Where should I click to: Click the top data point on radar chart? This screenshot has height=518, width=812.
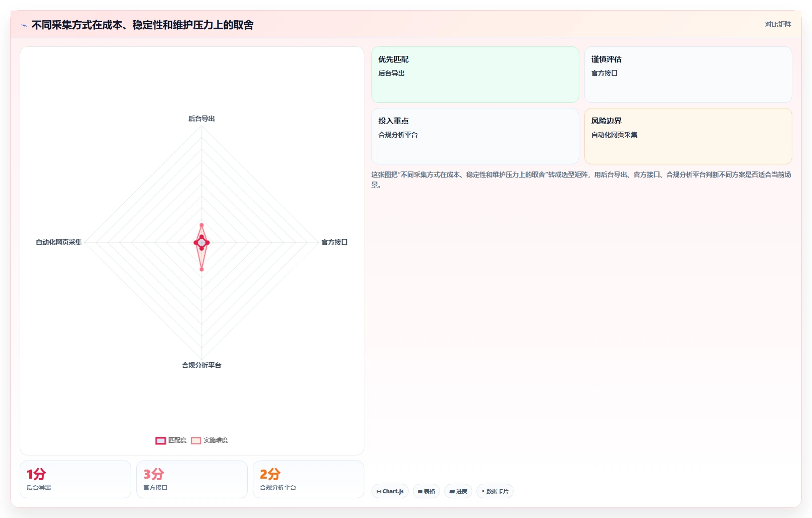(201, 225)
